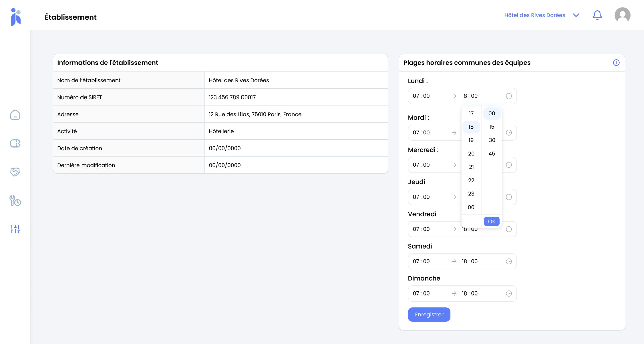Select minutes 30 in time picker
644x344 pixels.
point(492,140)
